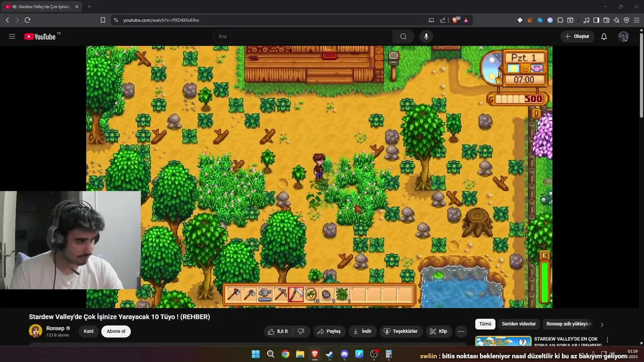
Task: Open the browser main menu
Action: click(x=637, y=20)
